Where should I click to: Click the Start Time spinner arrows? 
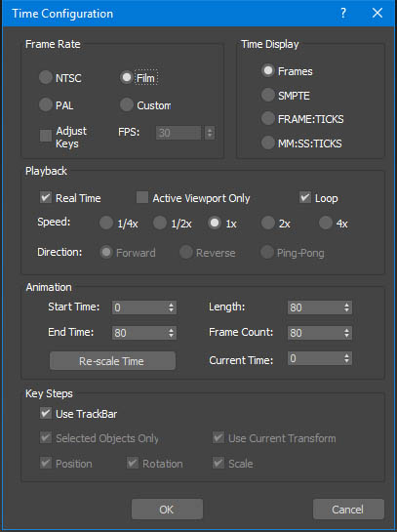[x=171, y=307]
